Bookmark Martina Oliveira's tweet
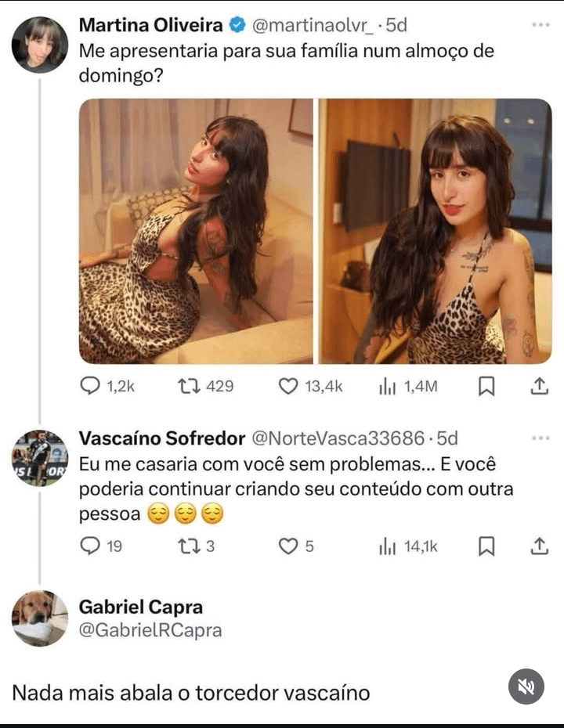 click(x=486, y=386)
